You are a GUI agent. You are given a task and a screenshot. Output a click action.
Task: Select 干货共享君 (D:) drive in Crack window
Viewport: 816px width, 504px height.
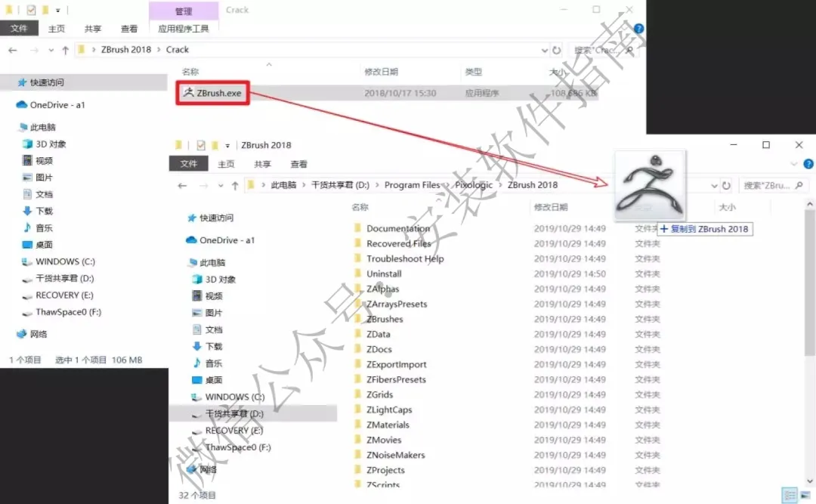(x=58, y=278)
